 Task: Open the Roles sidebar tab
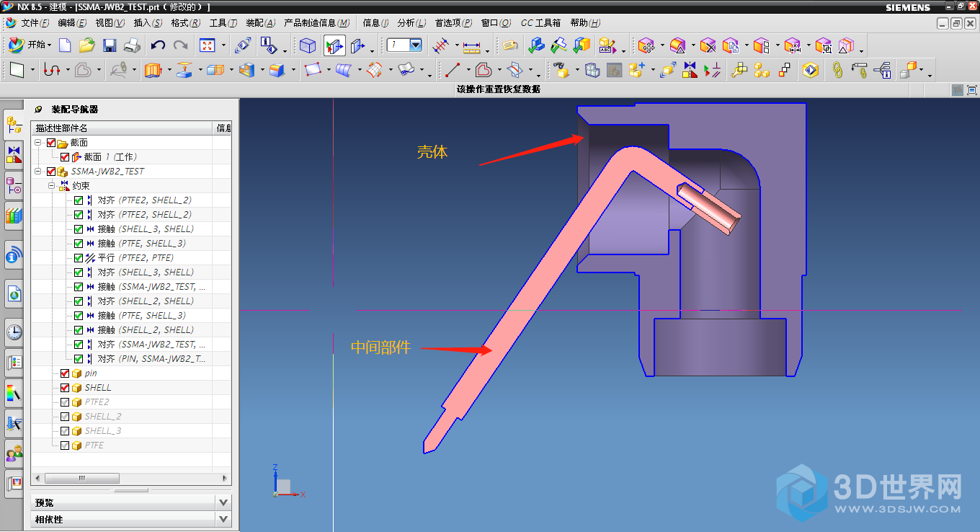[x=14, y=453]
